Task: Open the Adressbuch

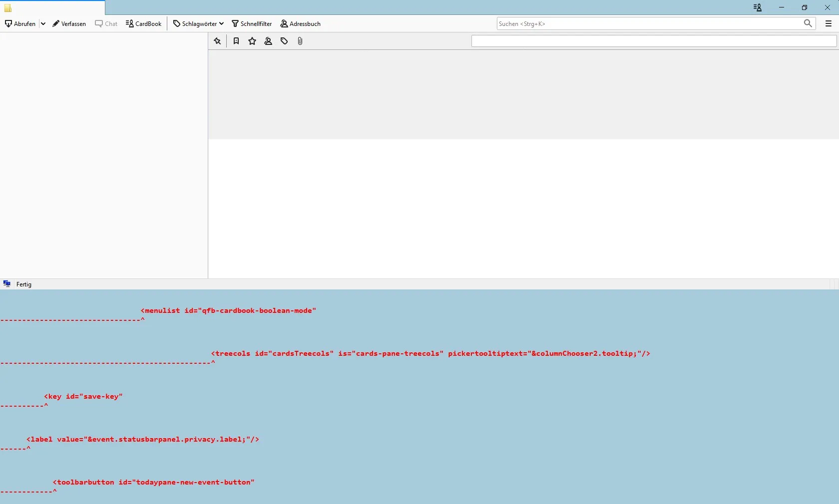Action: pyautogui.click(x=301, y=23)
